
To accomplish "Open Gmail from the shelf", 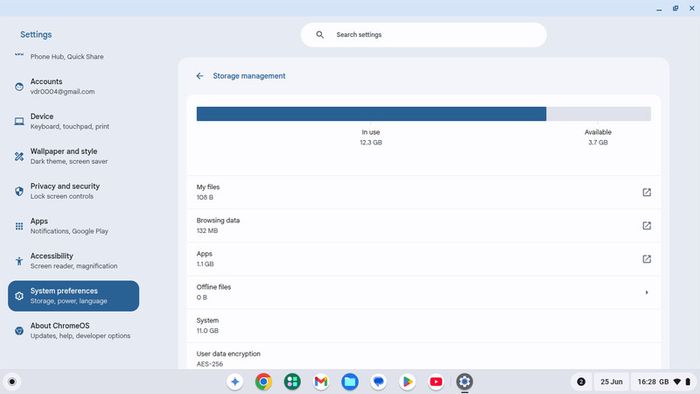I will click(x=321, y=382).
